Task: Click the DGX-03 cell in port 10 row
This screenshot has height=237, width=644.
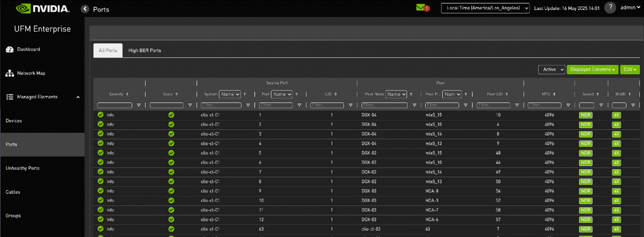Action: pyautogui.click(x=369, y=200)
